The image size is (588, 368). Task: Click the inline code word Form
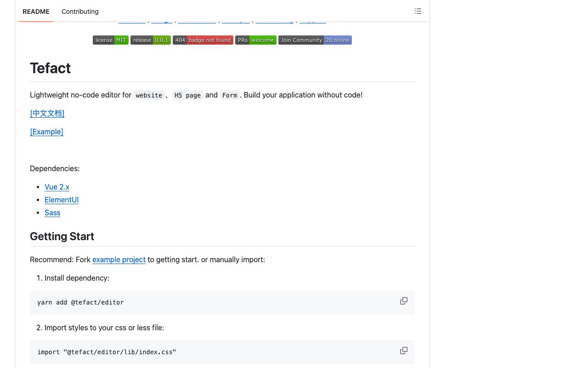(230, 95)
